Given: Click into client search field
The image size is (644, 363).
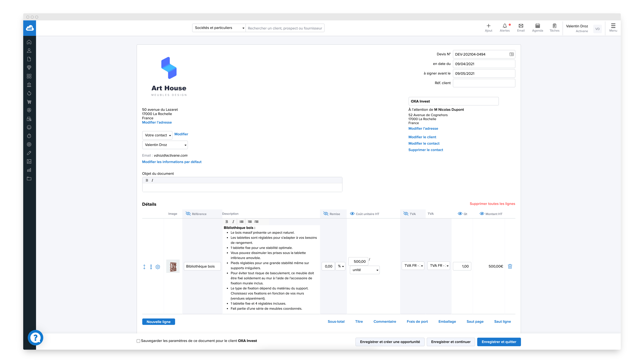Looking at the screenshot, I should pos(285,28).
